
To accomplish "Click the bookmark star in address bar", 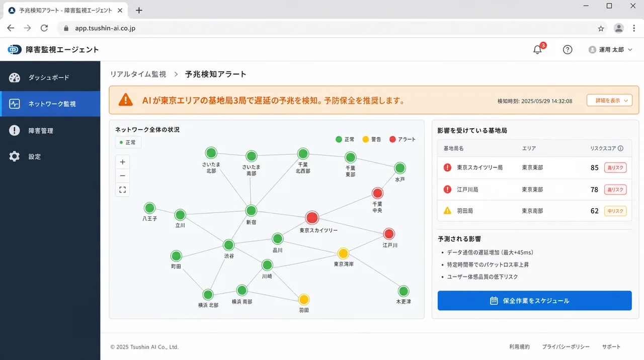I will coord(601,29).
